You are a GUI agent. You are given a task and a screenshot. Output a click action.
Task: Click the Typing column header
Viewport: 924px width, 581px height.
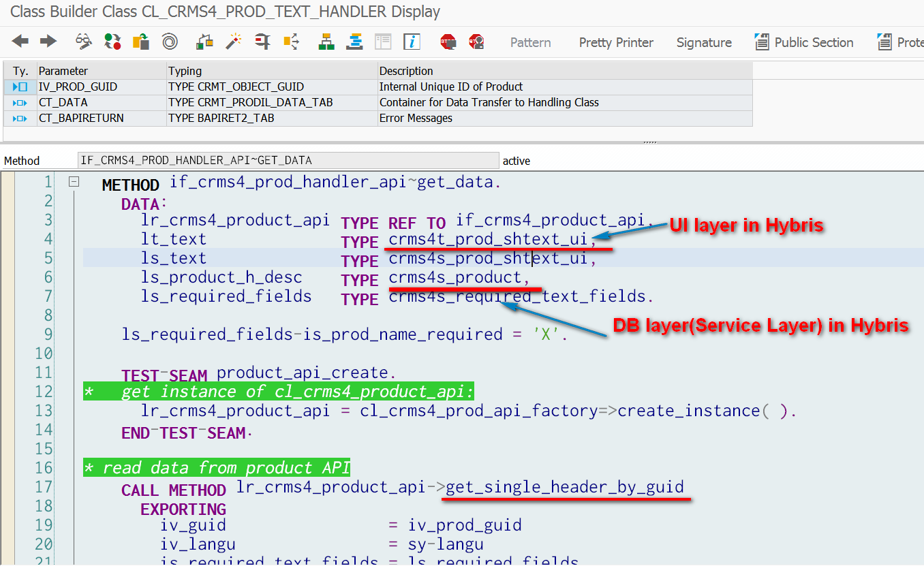185,71
